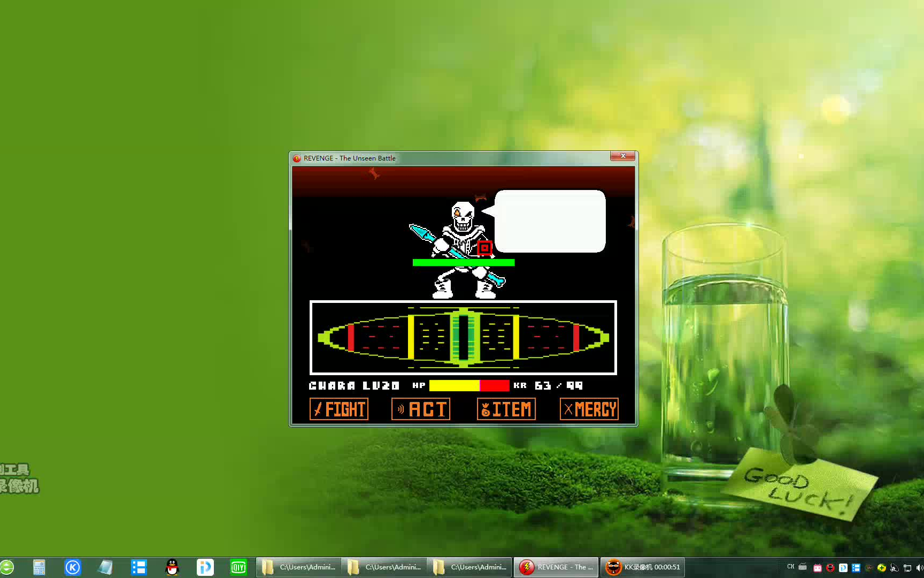Select the MERCY option
Image resolution: width=924 pixels, height=578 pixels.
589,409
